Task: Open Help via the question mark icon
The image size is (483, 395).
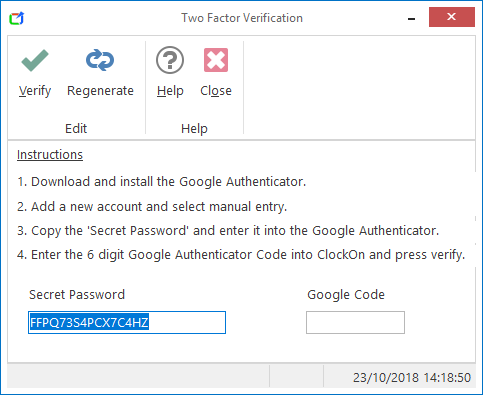Action: pos(170,60)
